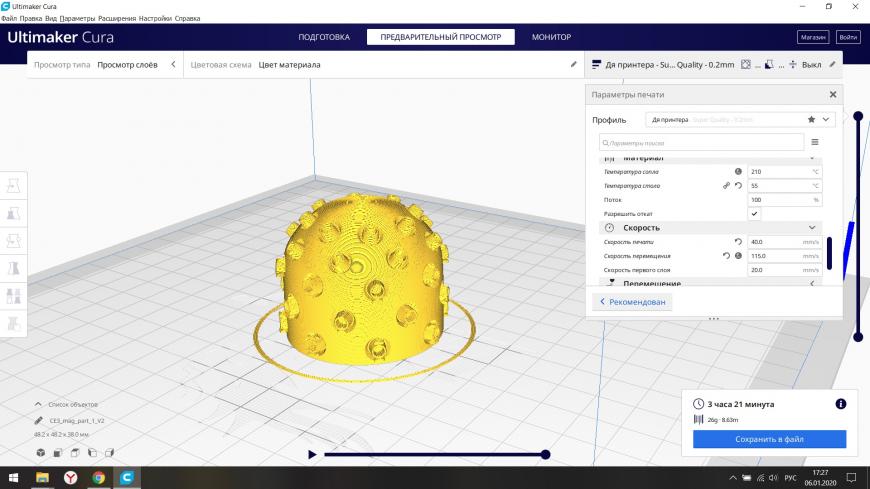Click link icon next to Температура стола

(x=726, y=185)
